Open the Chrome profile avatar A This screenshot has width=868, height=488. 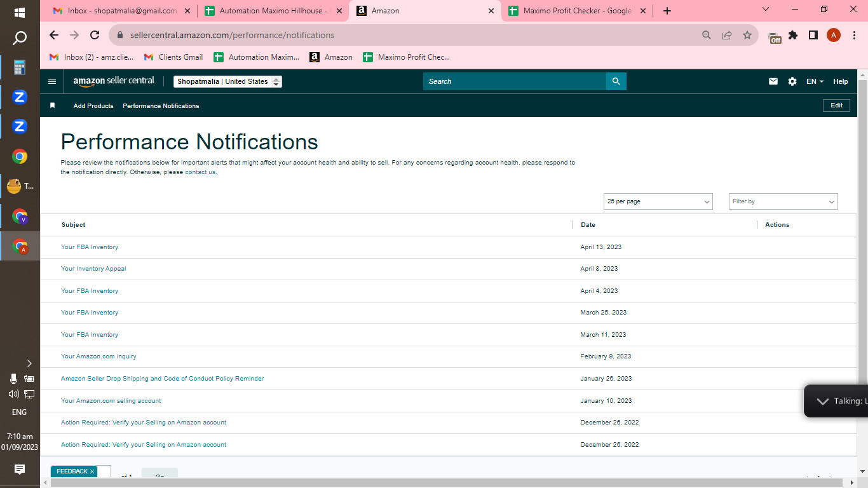tap(834, 35)
